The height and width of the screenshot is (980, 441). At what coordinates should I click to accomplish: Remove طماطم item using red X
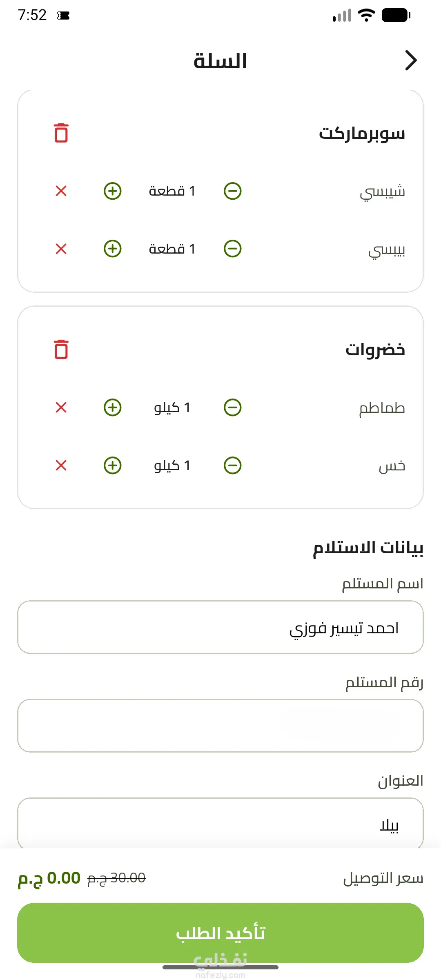[61, 407]
